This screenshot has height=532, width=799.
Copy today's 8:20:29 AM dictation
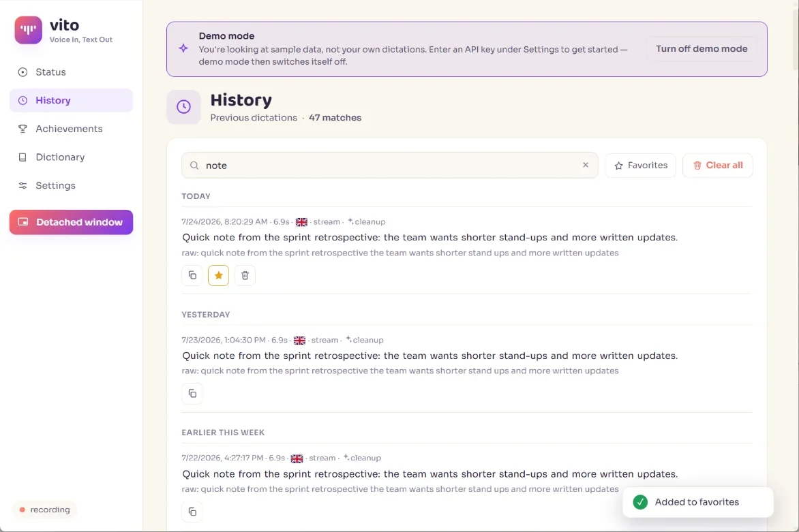click(192, 275)
